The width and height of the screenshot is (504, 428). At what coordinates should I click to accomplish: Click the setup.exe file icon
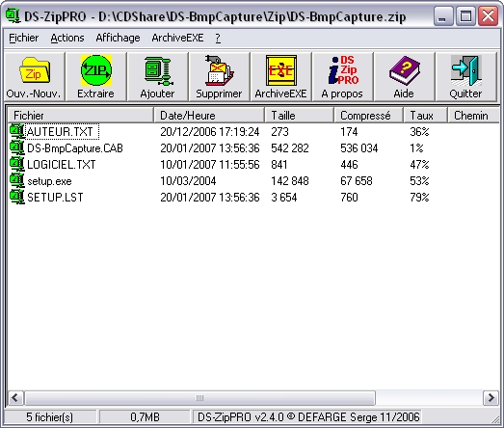pos(16,180)
